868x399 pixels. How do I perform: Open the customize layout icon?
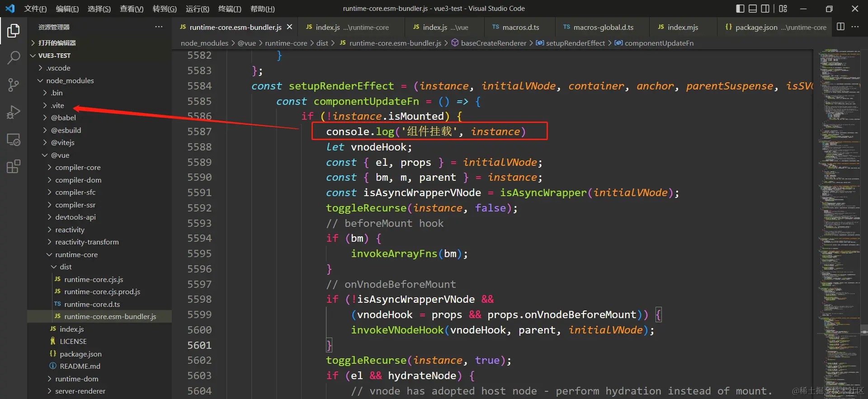pyautogui.click(x=783, y=9)
